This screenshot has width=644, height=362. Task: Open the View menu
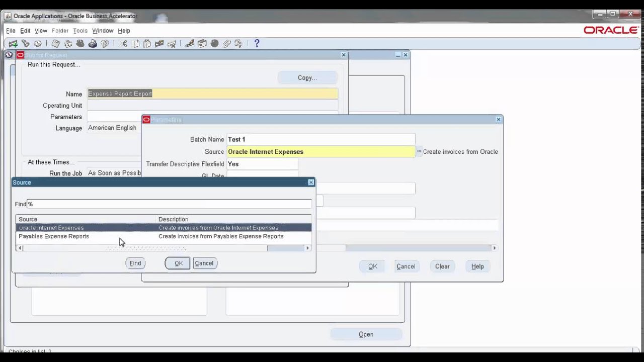pos(41,31)
